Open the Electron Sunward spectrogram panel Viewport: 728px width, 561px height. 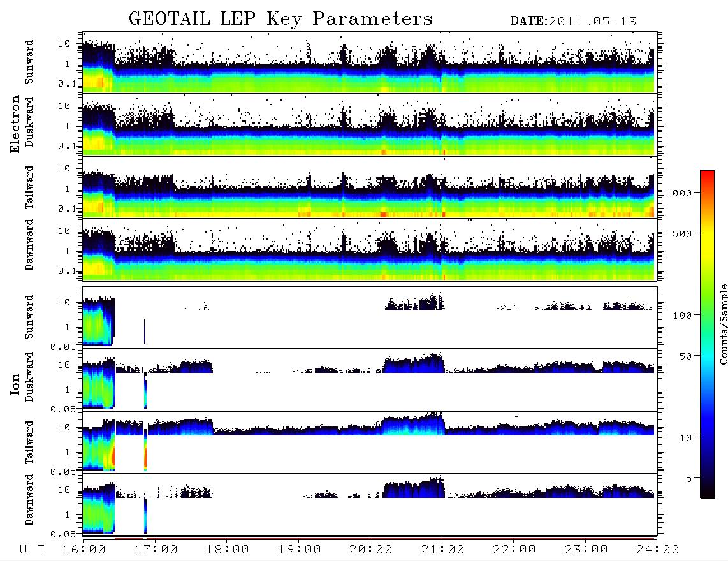(x=370, y=62)
